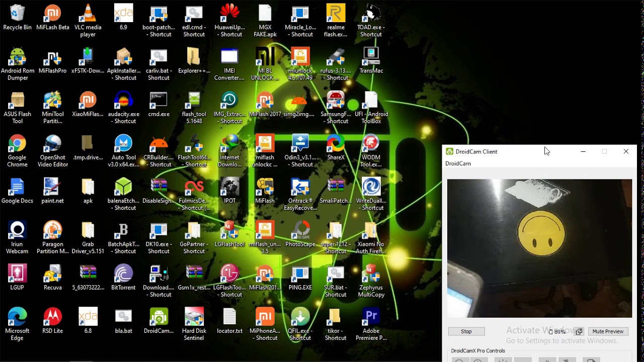
Task: Select the Auto Tool v3.0 x64 icon
Action: pos(123,151)
